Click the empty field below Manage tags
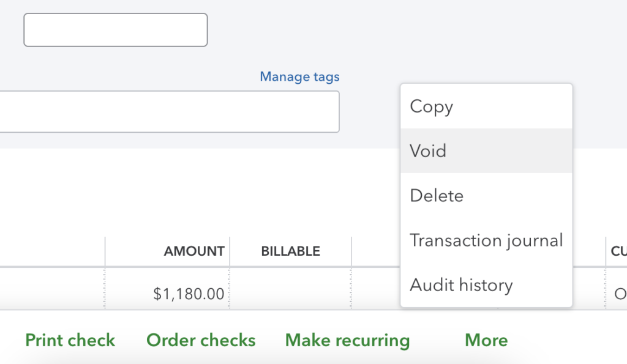 165,111
